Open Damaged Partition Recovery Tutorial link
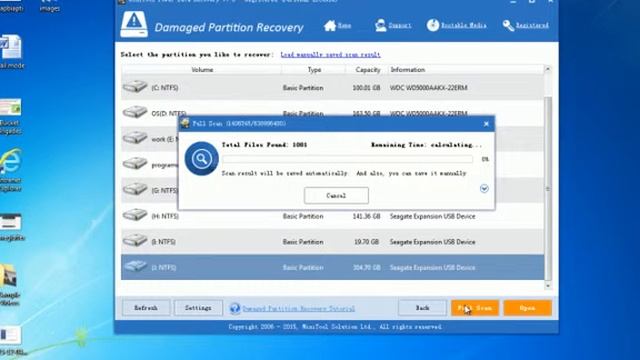The image size is (640, 360). coord(298,309)
